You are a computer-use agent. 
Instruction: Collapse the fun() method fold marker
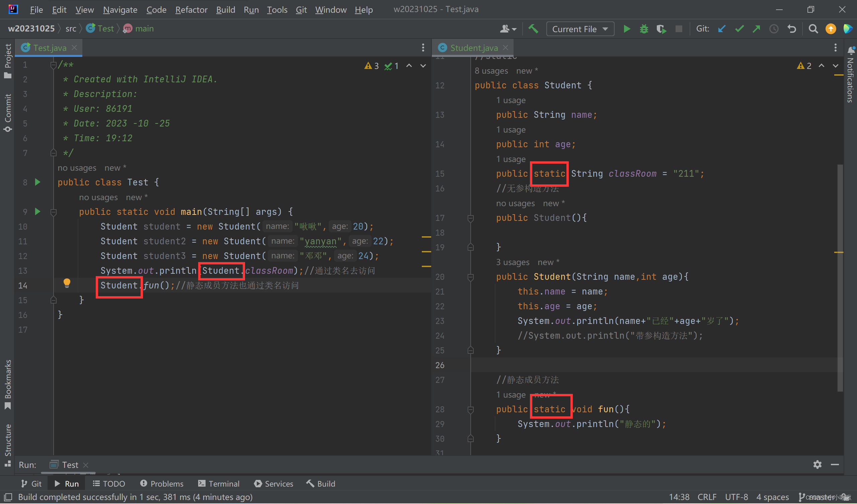click(x=470, y=410)
